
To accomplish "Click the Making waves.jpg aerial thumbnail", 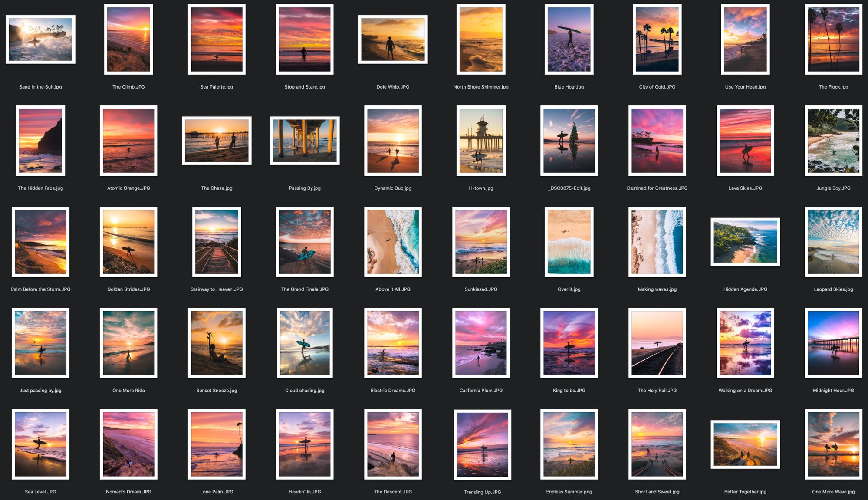I will (x=657, y=242).
